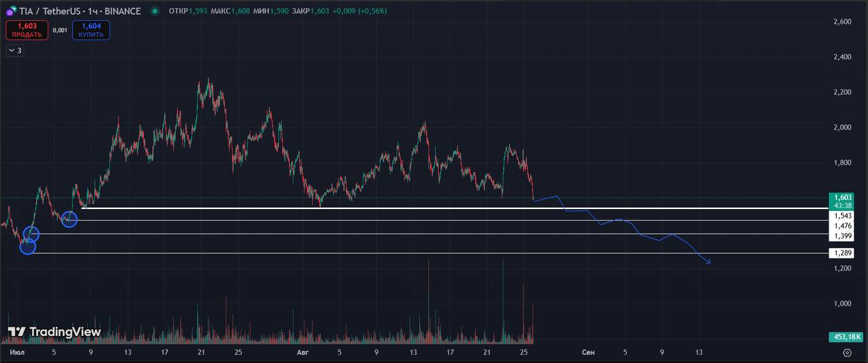
Task: Click the 2,000 price axis tick
Action: click(842, 128)
